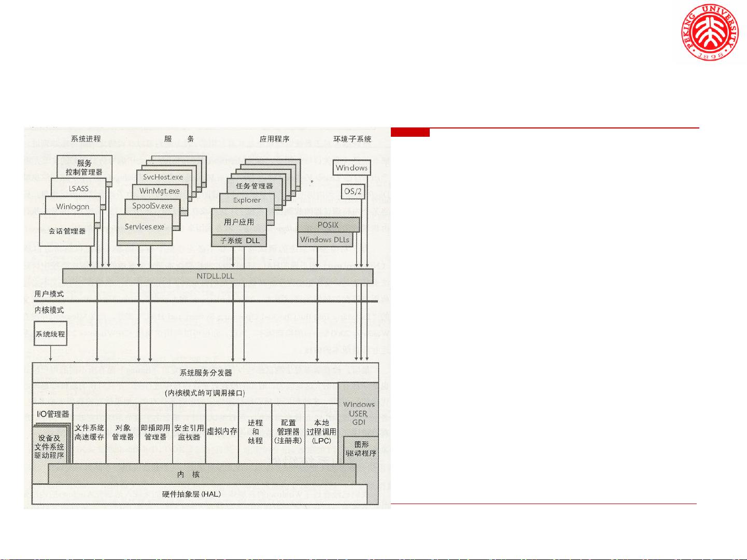Select the NTDLL.DLL bar in diagram
747x560 pixels.
(217, 276)
